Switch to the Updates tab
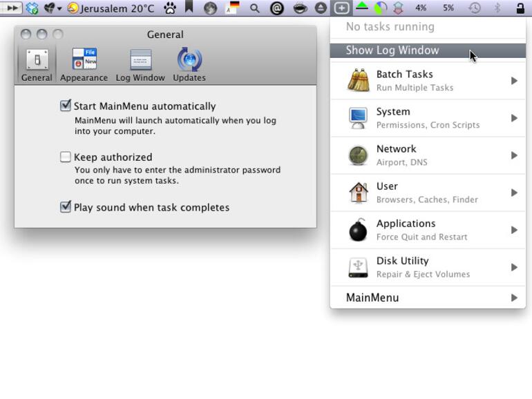 tap(189, 65)
